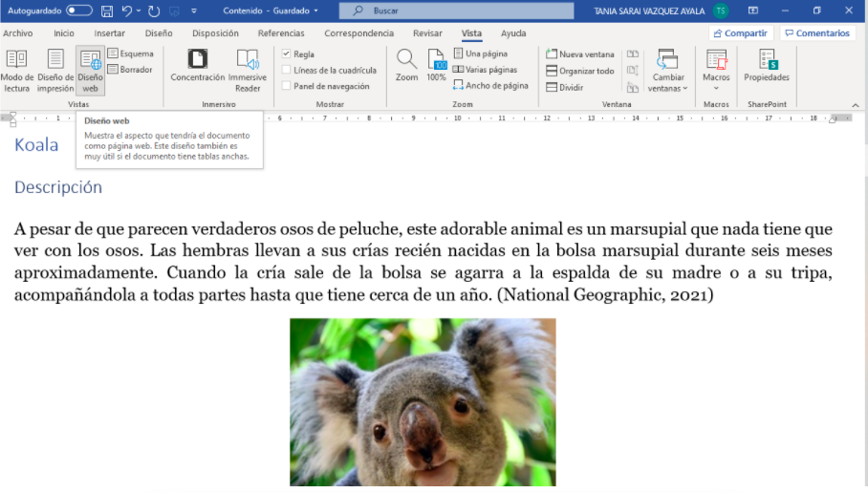Launch Immersive Reader

click(248, 71)
